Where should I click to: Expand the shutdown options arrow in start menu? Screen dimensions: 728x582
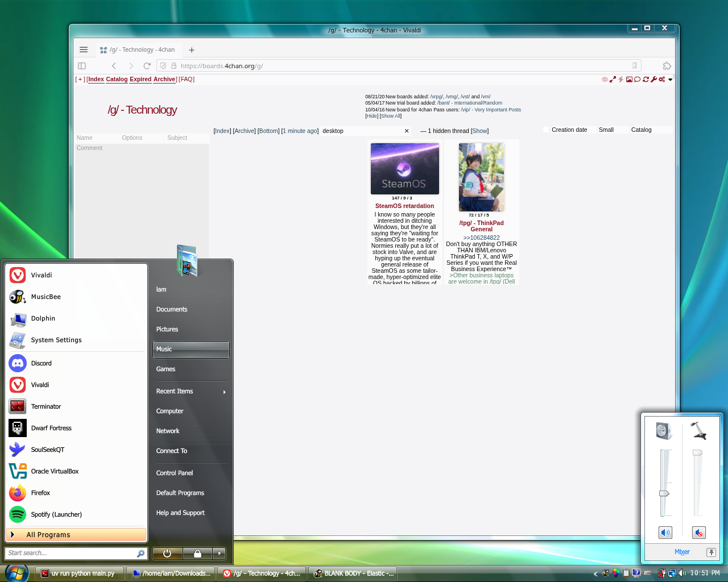click(220, 553)
